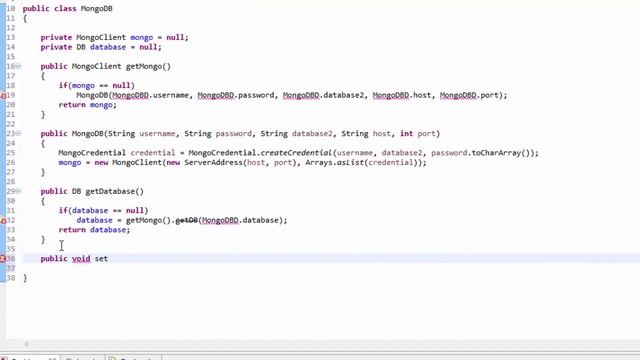Click line number 37 in the gutter
The image size is (640, 360).
pyautogui.click(x=11, y=268)
